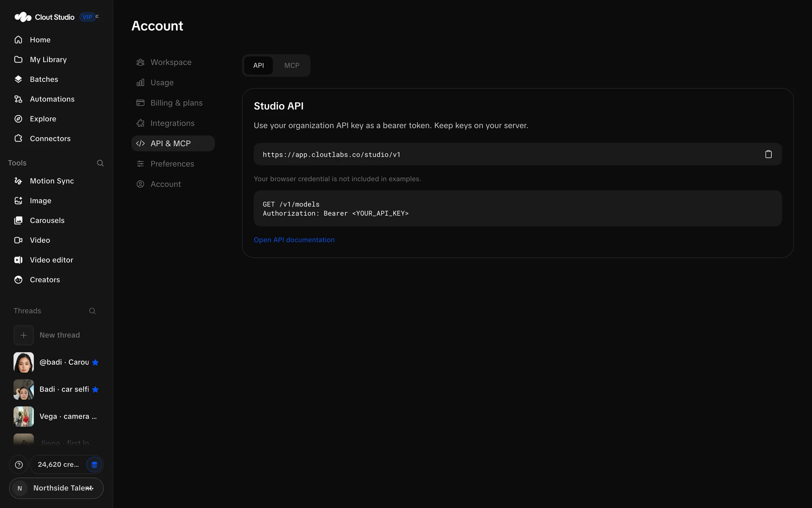The width and height of the screenshot is (812, 508).
Task: Open My Library folder icon
Action: point(18,59)
